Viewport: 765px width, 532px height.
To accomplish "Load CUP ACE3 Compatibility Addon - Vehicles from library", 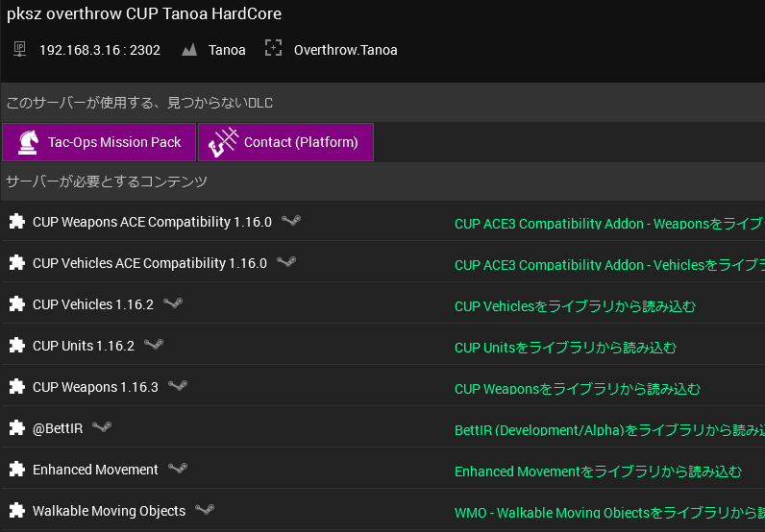I will (609, 265).
